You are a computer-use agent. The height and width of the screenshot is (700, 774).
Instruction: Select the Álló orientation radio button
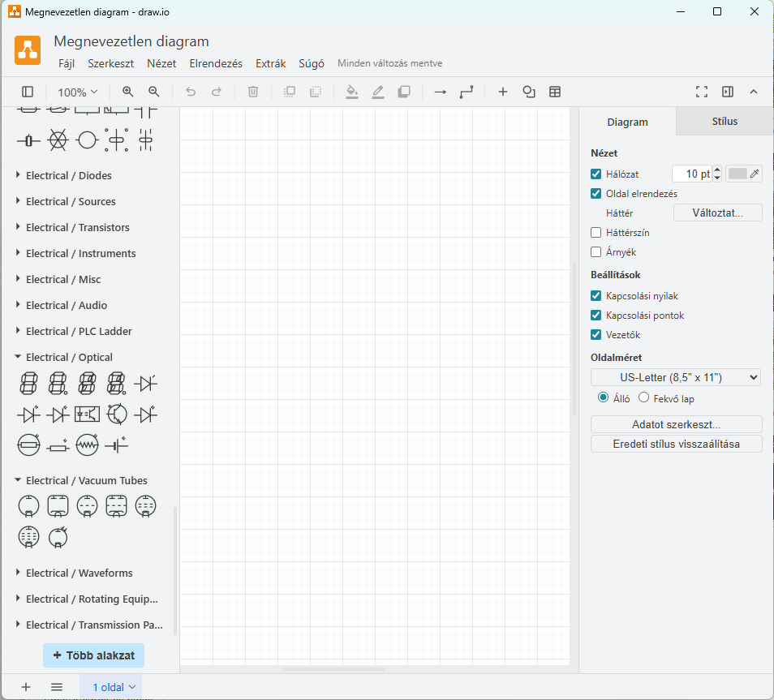603,397
